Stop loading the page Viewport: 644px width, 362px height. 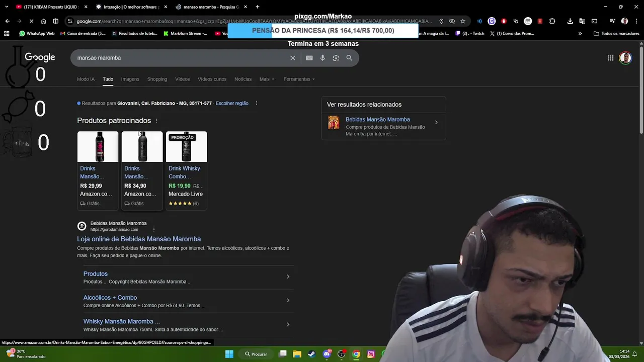[x=31, y=21]
